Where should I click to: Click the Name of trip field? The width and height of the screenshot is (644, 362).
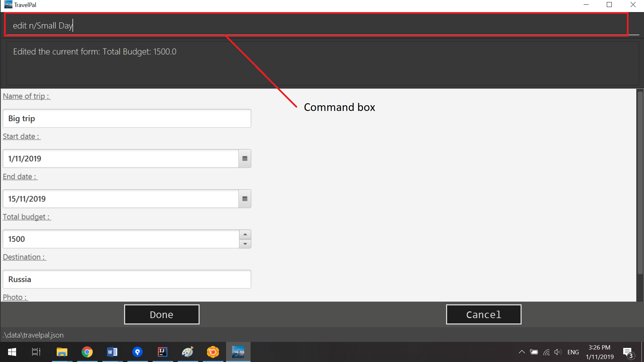click(127, 118)
